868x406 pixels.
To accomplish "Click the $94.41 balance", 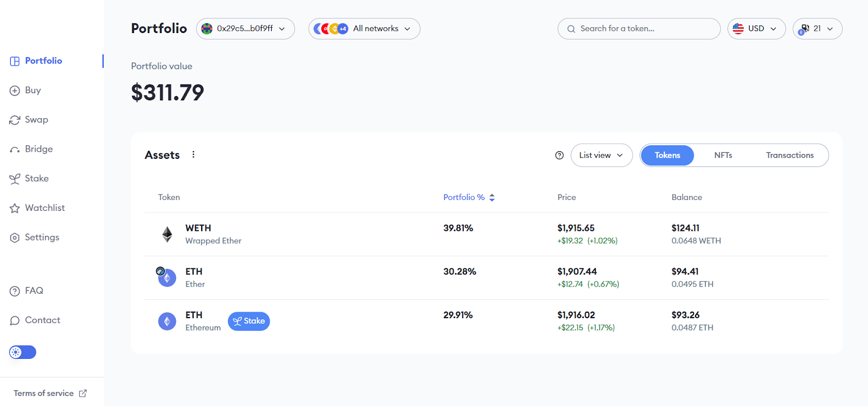I will (685, 272).
